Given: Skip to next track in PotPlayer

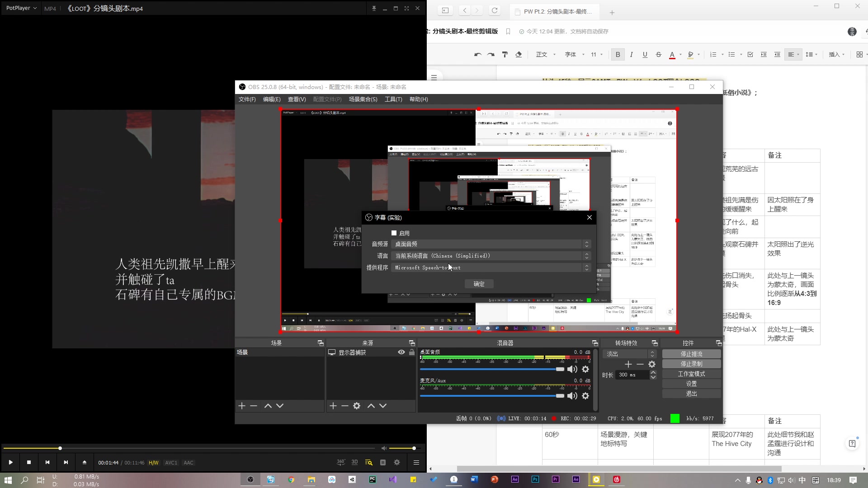Looking at the screenshot, I should point(66,462).
